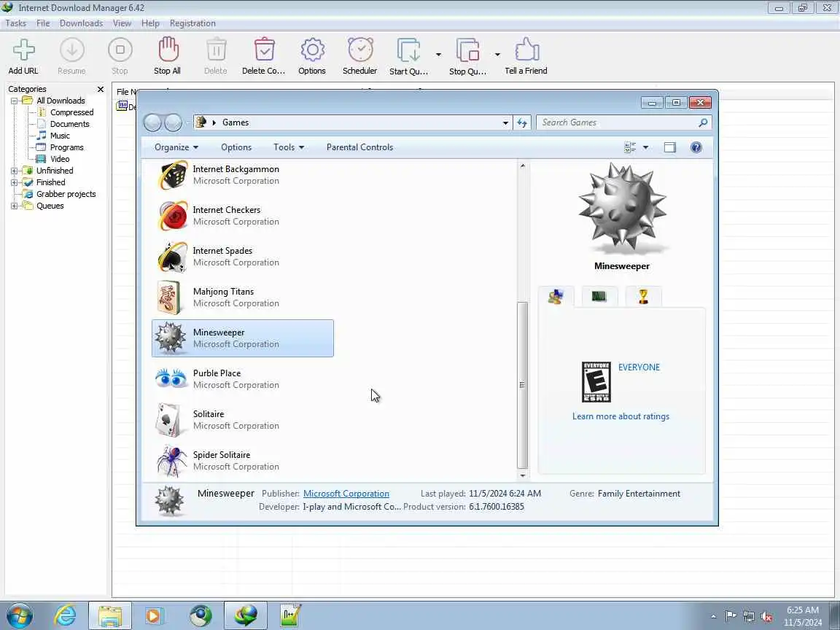Image resolution: width=840 pixels, height=630 pixels.
Task: Click the Forward button in Games window
Action: click(173, 122)
